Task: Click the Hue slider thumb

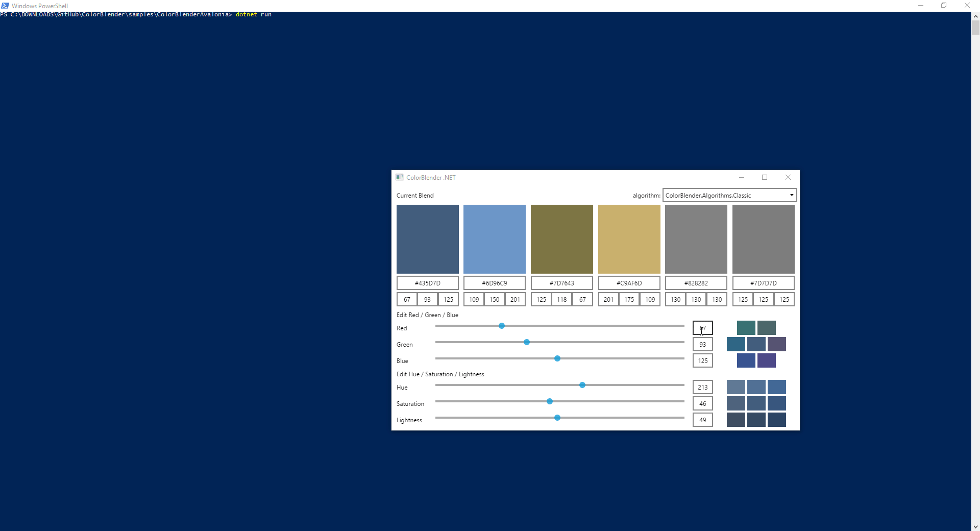Action: (x=581, y=385)
